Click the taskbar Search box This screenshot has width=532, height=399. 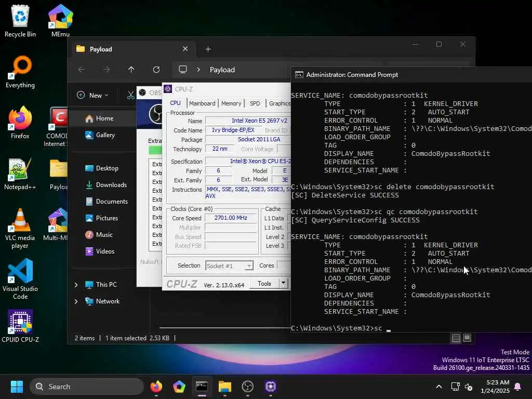pos(87,387)
